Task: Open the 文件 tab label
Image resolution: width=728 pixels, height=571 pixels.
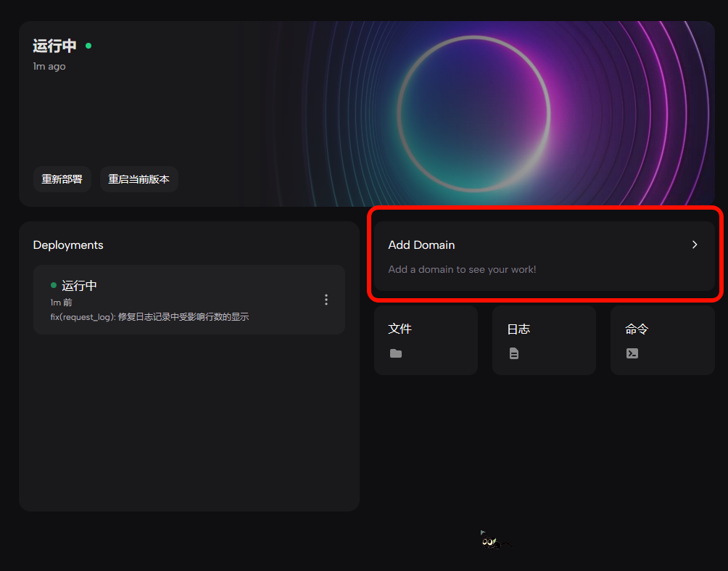Action: pyautogui.click(x=400, y=329)
